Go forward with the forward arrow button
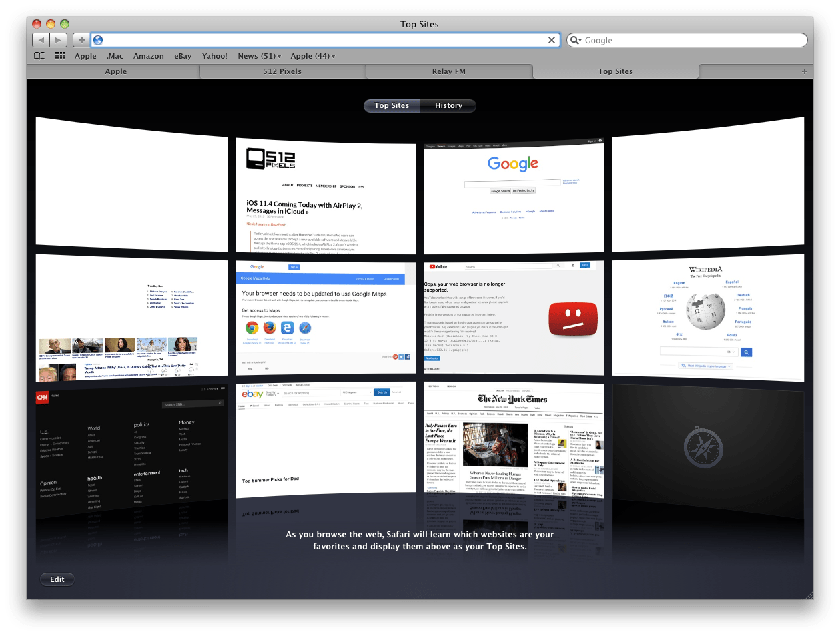840x636 pixels. click(x=59, y=40)
